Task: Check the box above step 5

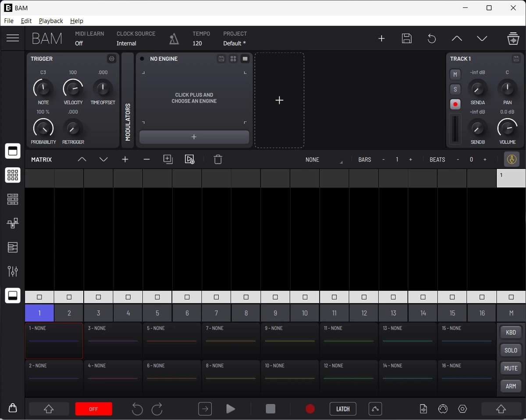Action: [x=157, y=297]
